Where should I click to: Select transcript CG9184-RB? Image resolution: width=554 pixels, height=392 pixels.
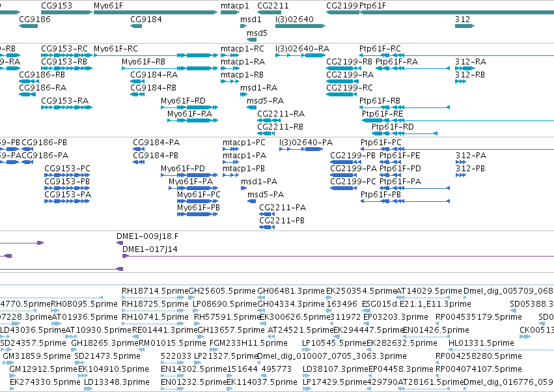click(137, 94)
